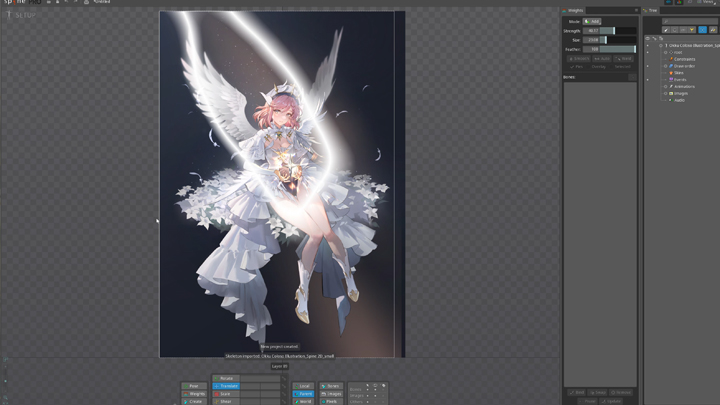Screen dimensions: 720x405
Task: Toggle the yellow filter icon in Tree
Action: (x=692, y=30)
